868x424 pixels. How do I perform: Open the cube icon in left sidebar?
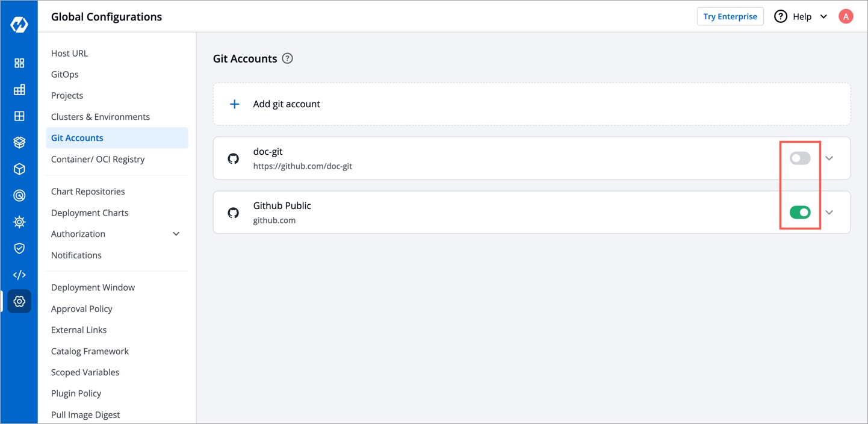pos(19,169)
